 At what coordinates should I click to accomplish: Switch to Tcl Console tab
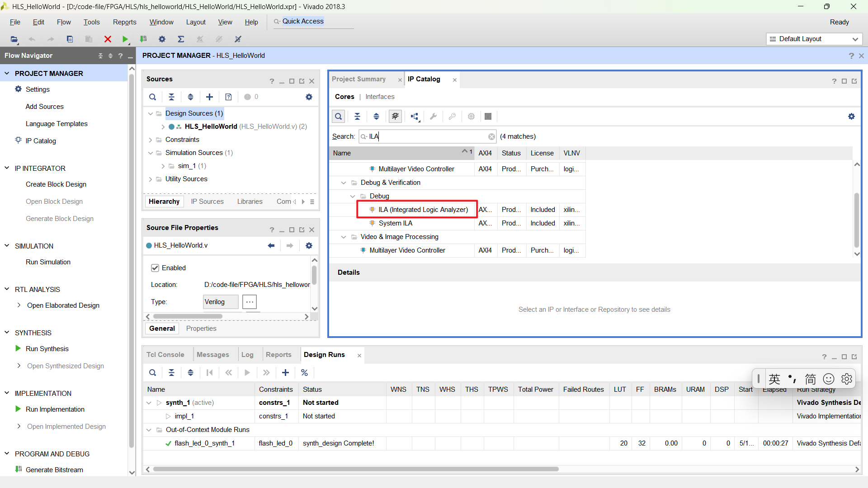coord(165,355)
